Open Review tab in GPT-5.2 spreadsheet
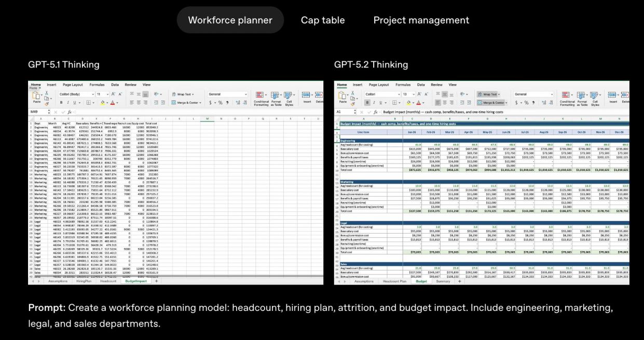644x340 pixels. [x=436, y=85]
